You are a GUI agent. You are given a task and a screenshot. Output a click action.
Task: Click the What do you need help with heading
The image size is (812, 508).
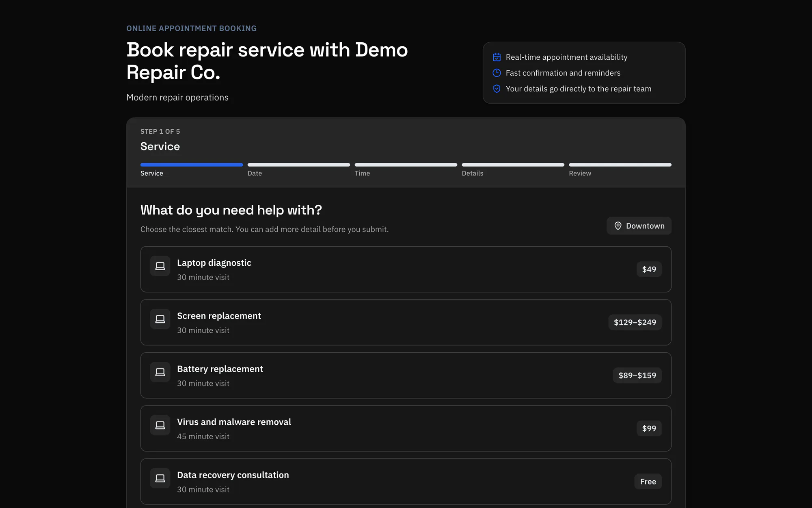[231, 210]
